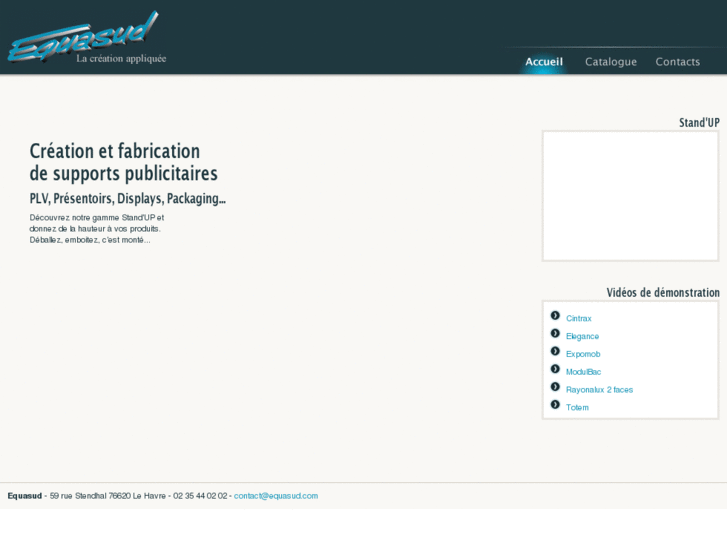Click the Stand'UP section heading
Image resolution: width=727 pixels, height=545 pixels.
tap(699, 122)
